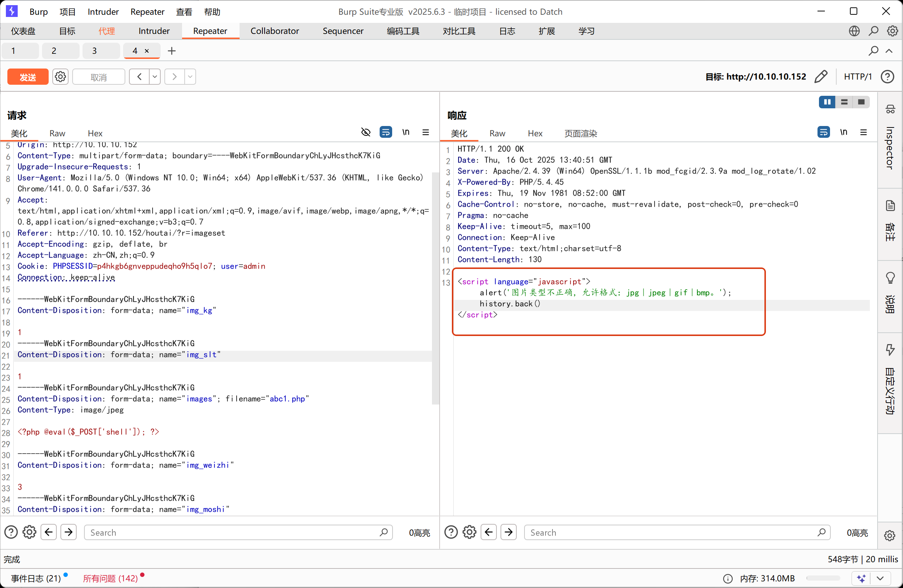This screenshot has width=903, height=588.
Task: Click the 发送 send button
Action: click(28, 77)
